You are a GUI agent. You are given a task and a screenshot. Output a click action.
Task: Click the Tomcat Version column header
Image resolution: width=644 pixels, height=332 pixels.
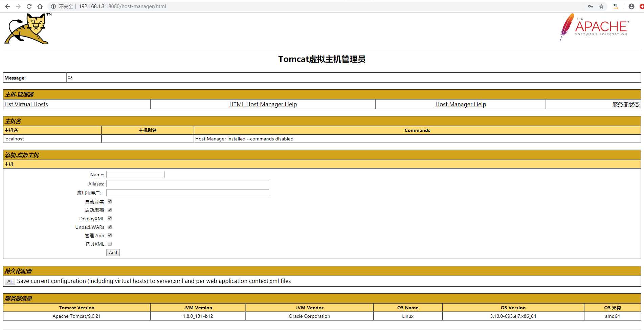76,308
